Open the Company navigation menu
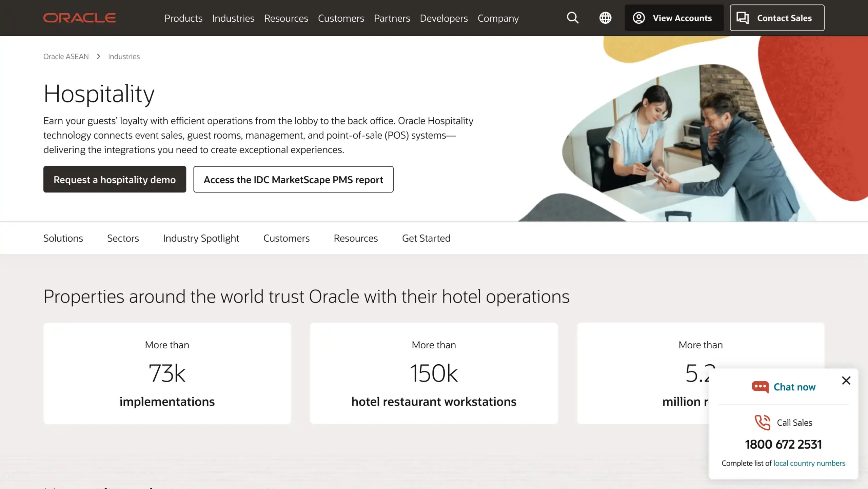868x489 pixels. [498, 18]
